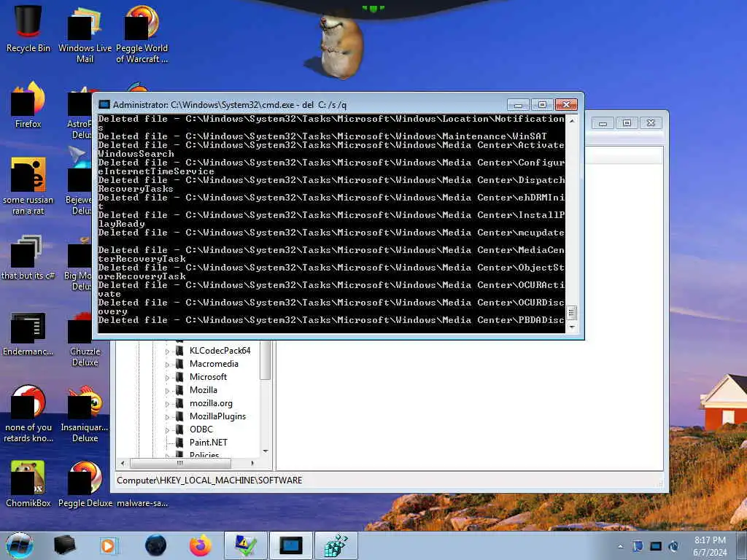Select the KLCodecPack64 key label
The height and width of the screenshot is (560, 747).
(220, 351)
